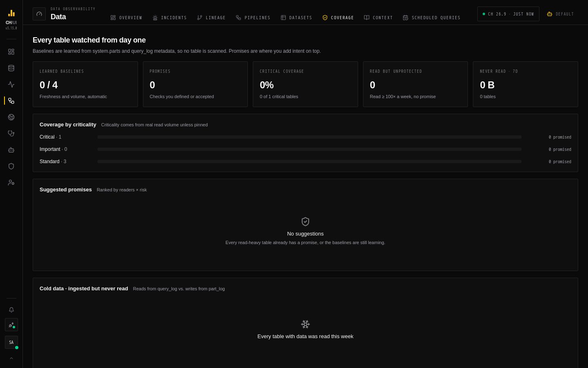Viewport: 588px width, 368px height.
Task: Click the Datasets table icon
Action: point(283,18)
